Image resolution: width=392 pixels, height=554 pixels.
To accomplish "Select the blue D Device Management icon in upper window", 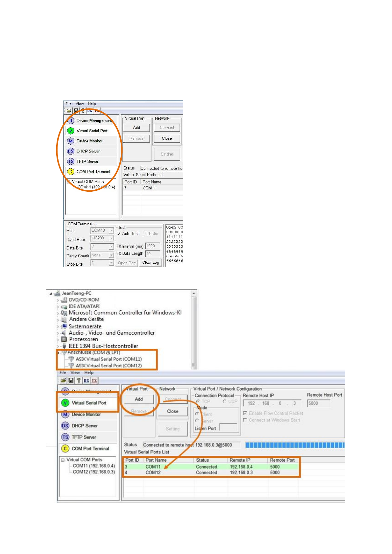I will tap(71, 121).
